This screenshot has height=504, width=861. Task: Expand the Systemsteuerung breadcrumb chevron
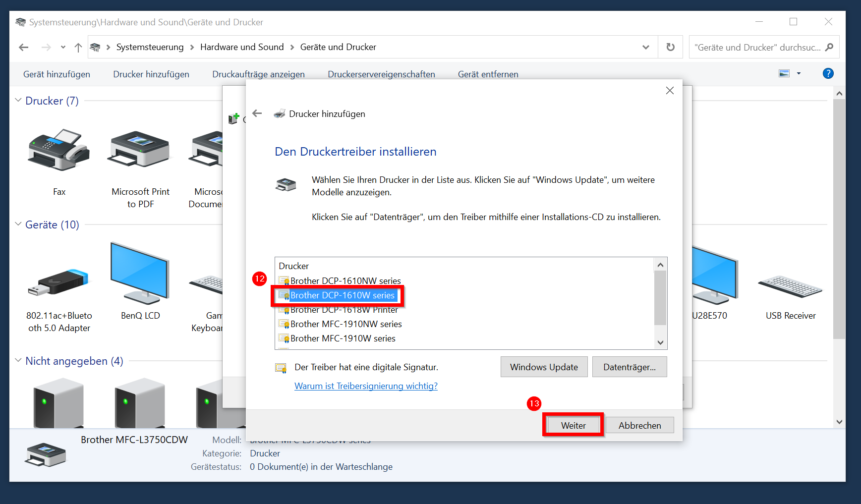click(192, 47)
